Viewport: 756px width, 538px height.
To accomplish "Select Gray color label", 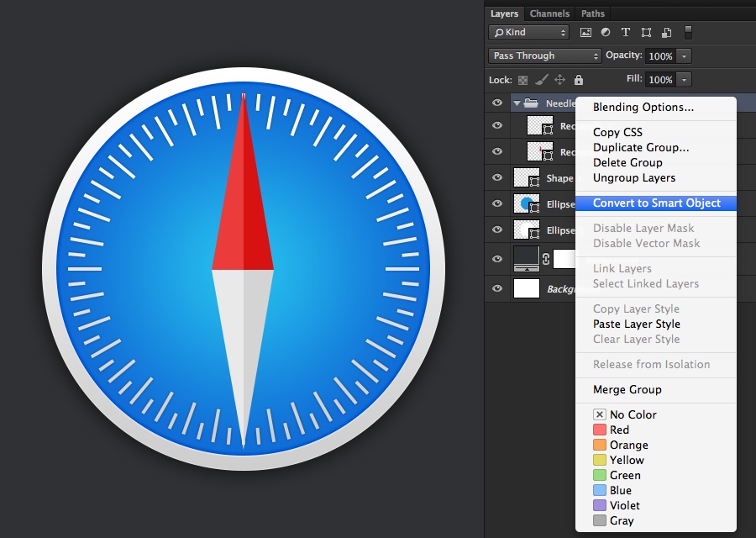I will click(x=656, y=521).
